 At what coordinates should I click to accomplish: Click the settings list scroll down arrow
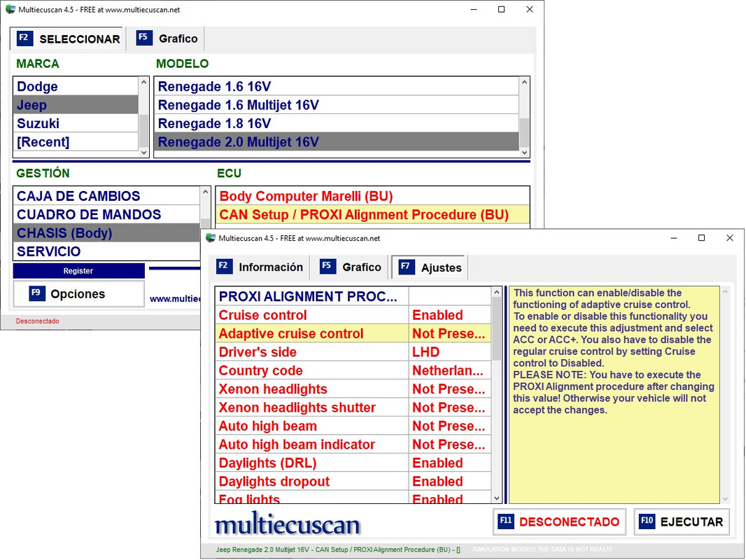[497, 498]
